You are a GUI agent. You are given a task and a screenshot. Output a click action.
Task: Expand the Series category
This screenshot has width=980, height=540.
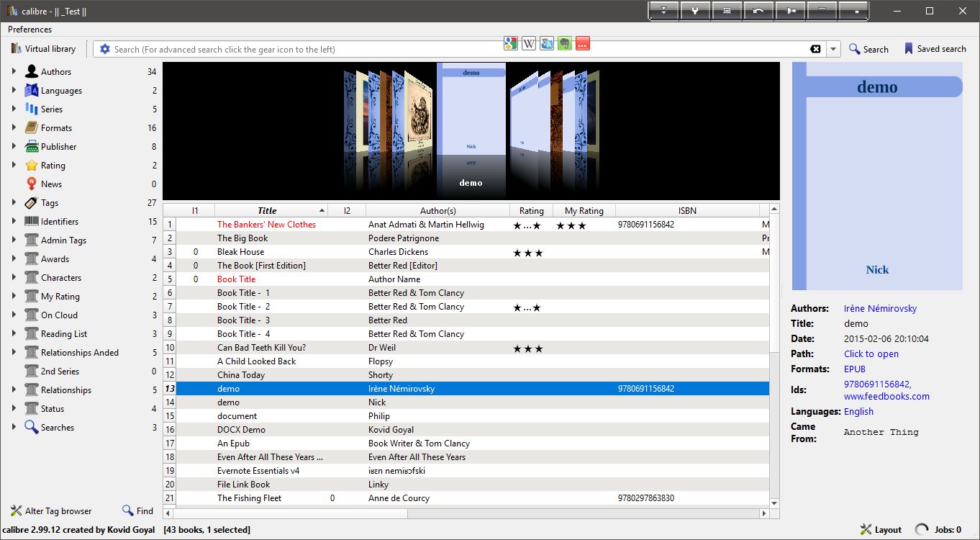14,109
